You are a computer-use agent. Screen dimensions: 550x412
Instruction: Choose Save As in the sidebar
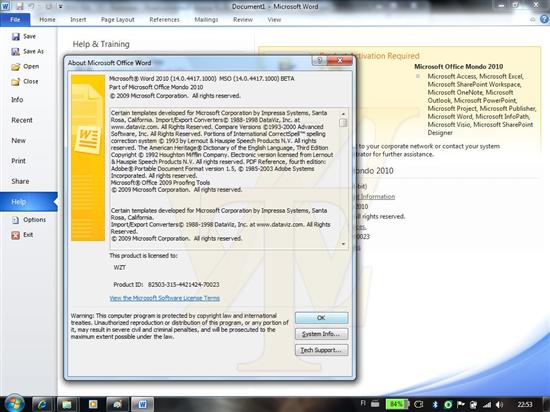point(28,52)
